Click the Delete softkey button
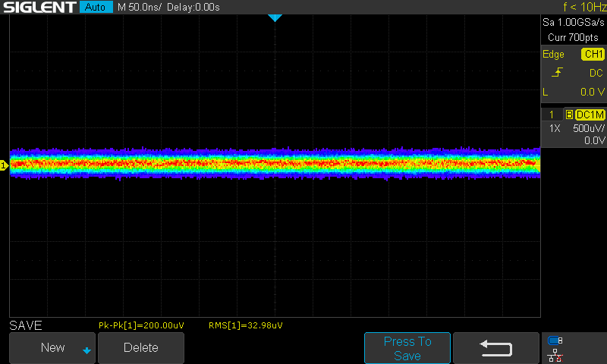 click(x=141, y=348)
